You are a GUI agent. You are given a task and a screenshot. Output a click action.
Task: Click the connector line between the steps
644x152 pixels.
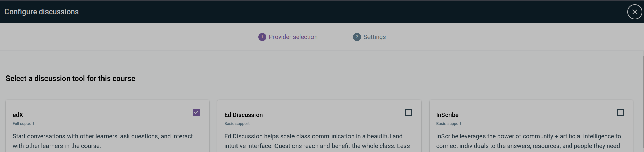click(335, 37)
